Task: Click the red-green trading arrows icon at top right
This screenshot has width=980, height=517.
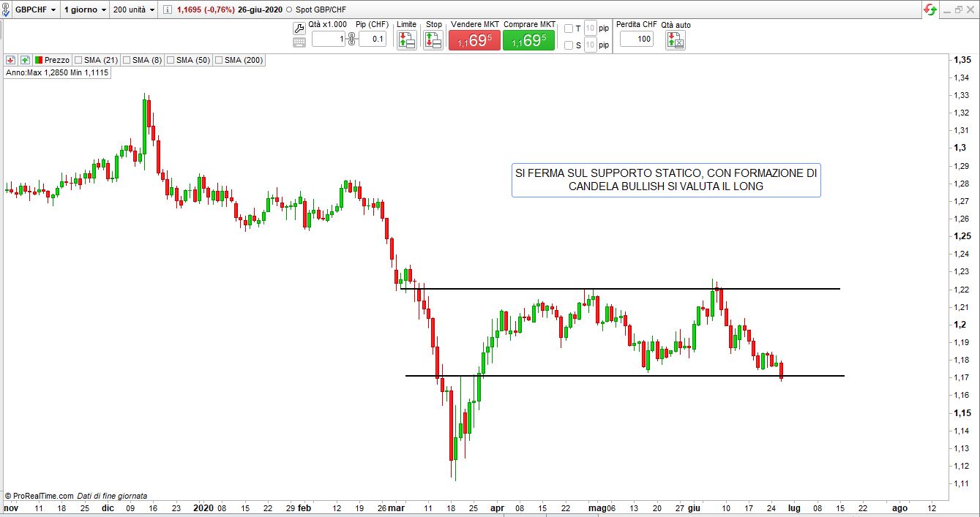Action: pyautogui.click(x=929, y=10)
